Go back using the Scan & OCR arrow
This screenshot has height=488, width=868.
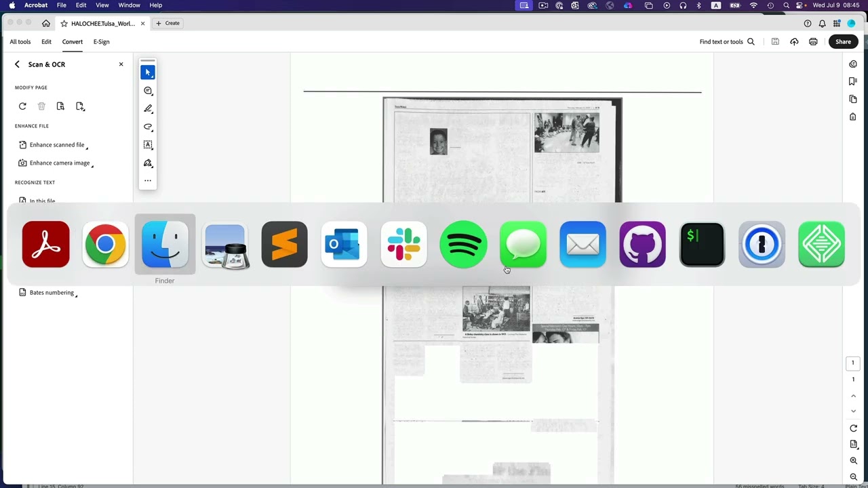pos(17,64)
